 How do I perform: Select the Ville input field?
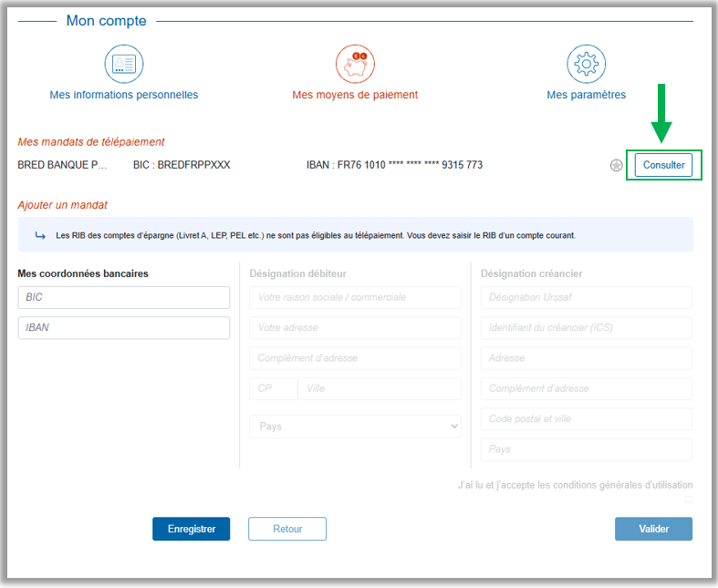380,388
